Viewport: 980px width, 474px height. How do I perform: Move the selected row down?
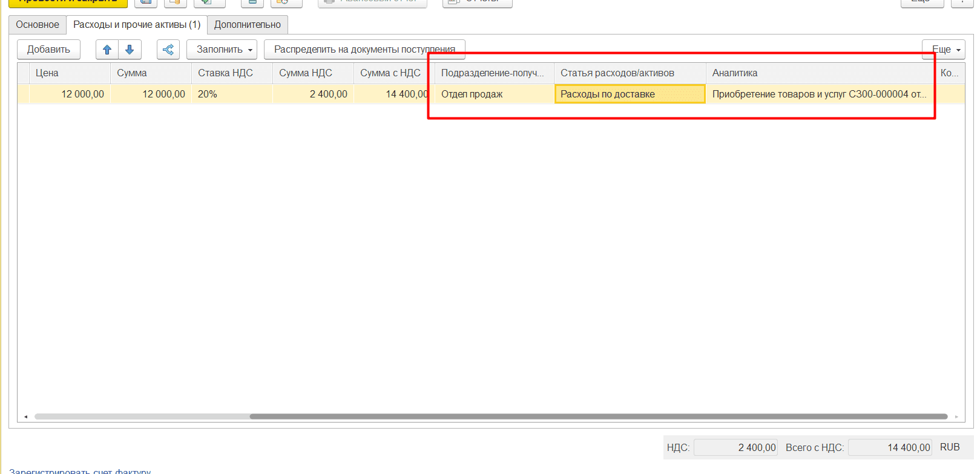pyautogui.click(x=130, y=50)
